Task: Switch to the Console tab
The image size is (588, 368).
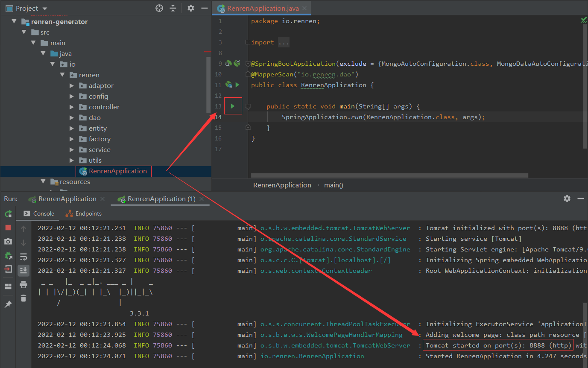Action: [x=39, y=213]
